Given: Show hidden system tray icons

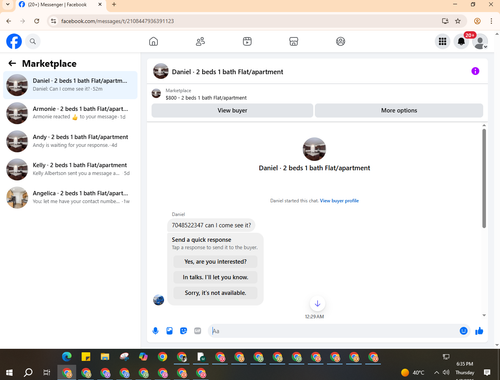Looking at the screenshot, I should pyautogui.click(x=436, y=372).
